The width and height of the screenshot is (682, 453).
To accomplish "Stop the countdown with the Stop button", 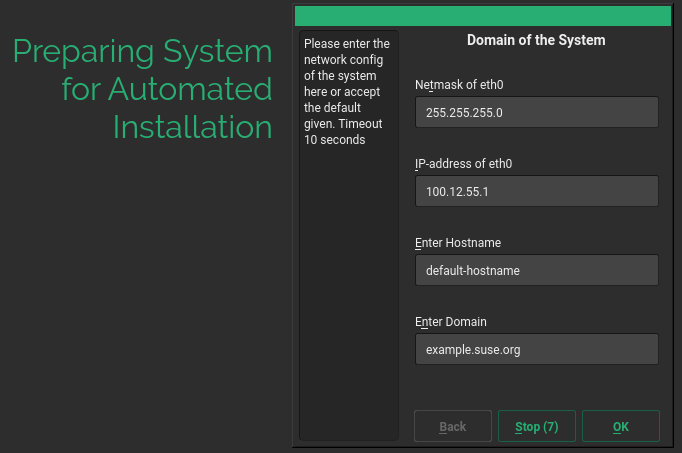I will [x=536, y=426].
